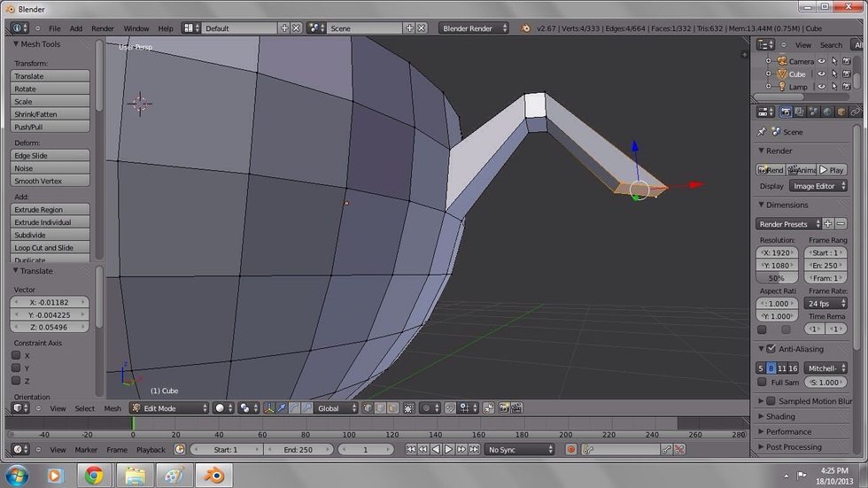The width and height of the screenshot is (868, 488).
Task: Hide the Camera with its eye icon
Action: [821, 61]
